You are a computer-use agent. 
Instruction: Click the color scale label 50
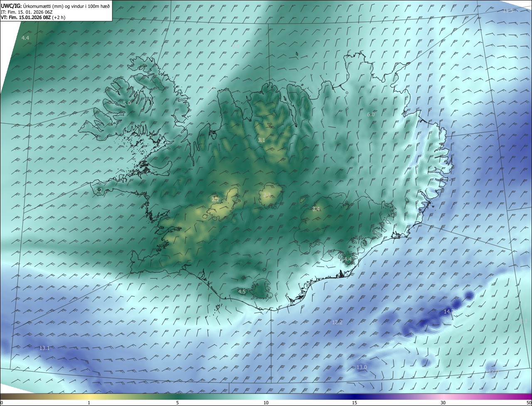528,403
